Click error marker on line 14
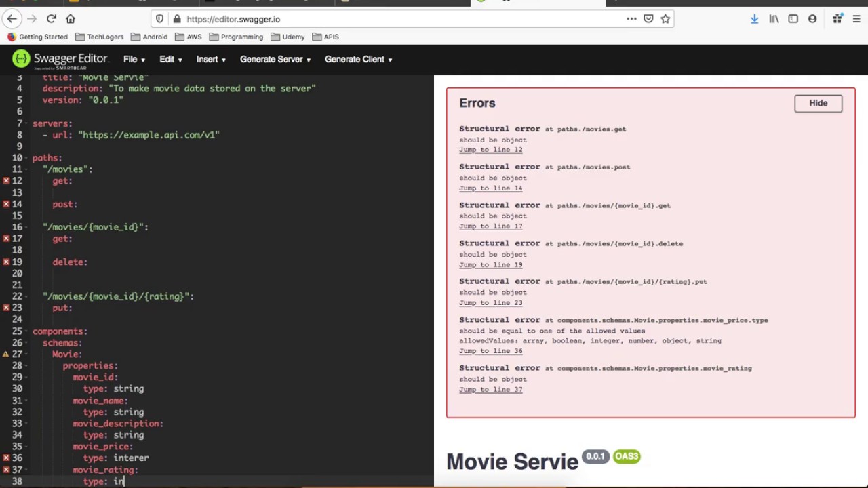 pyautogui.click(x=6, y=204)
